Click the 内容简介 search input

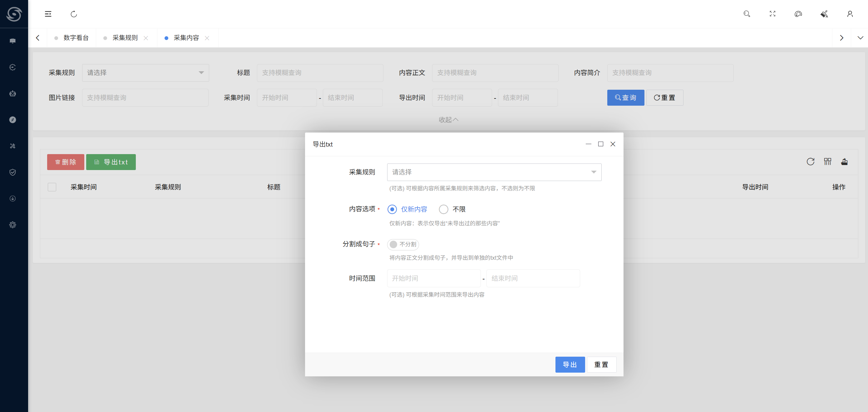pyautogui.click(x=670, y=73)
